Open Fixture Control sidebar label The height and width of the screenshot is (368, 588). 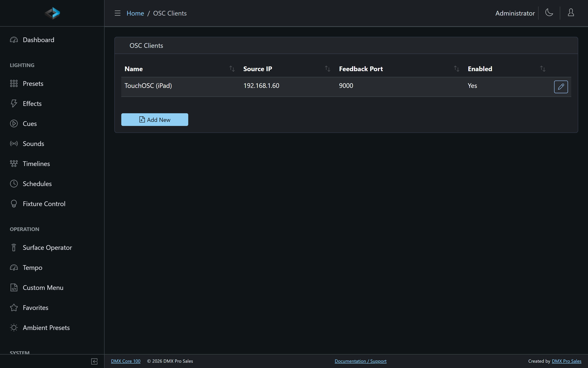44,204
